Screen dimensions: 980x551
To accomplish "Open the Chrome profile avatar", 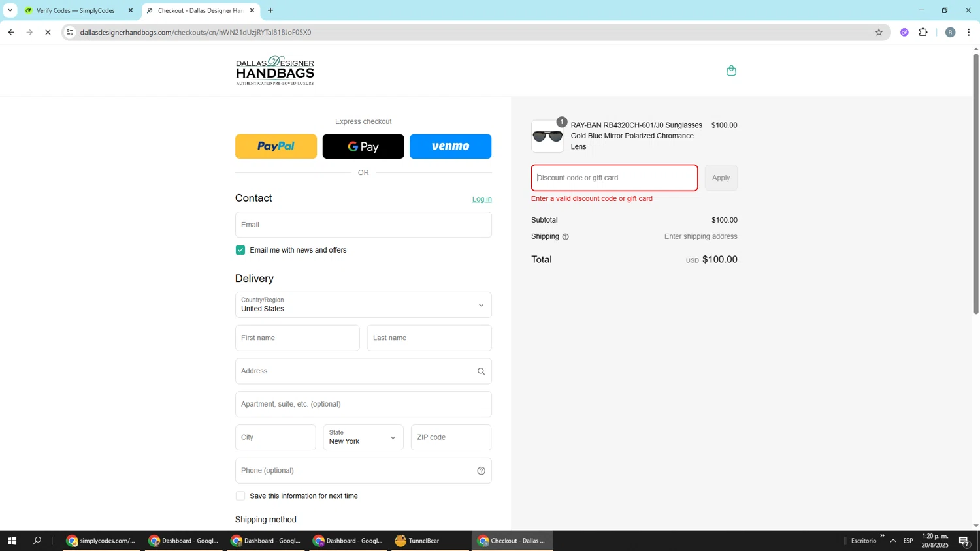I will tap(950, 32).
